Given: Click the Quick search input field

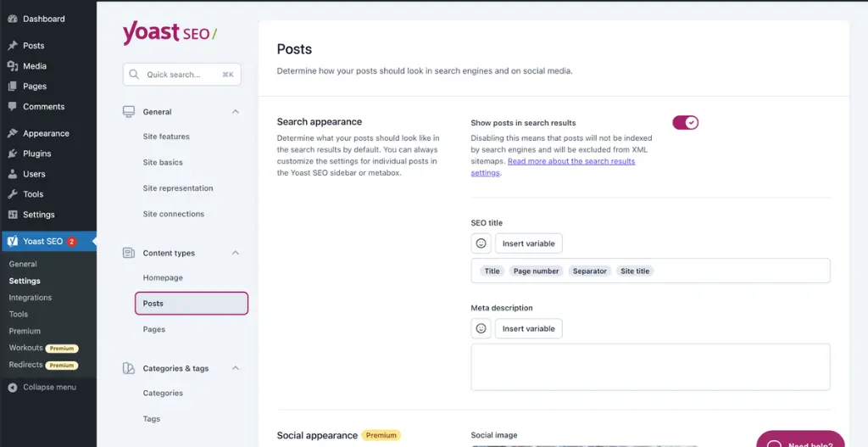Looking at the screenshot, I should (182, 75).
